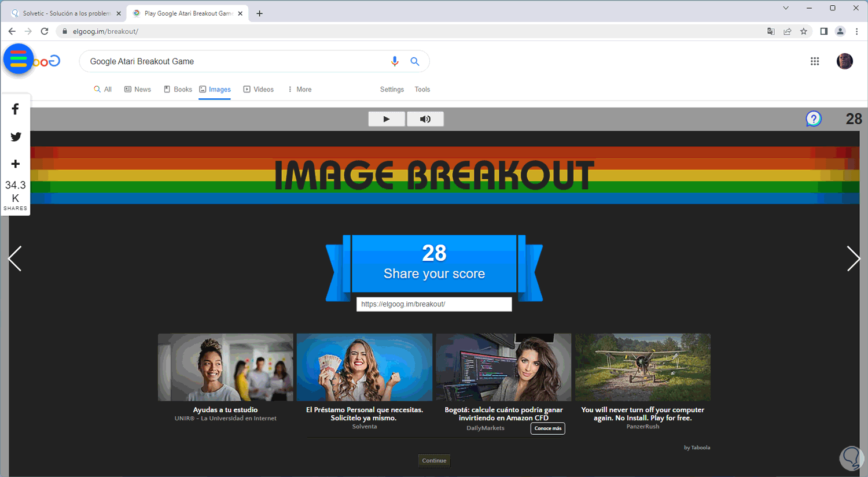The width and height of the screenshot is (868, 477).
Task: Click the Share your score banner
Action: pos(434,264)
